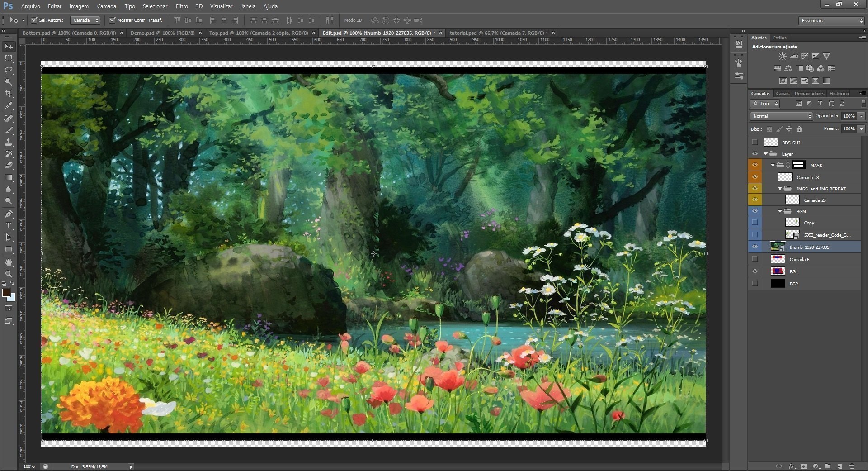Add a Threshold adjustment
Image resolution: width=868 pixels, height=471 pixels.
point(805,81)
